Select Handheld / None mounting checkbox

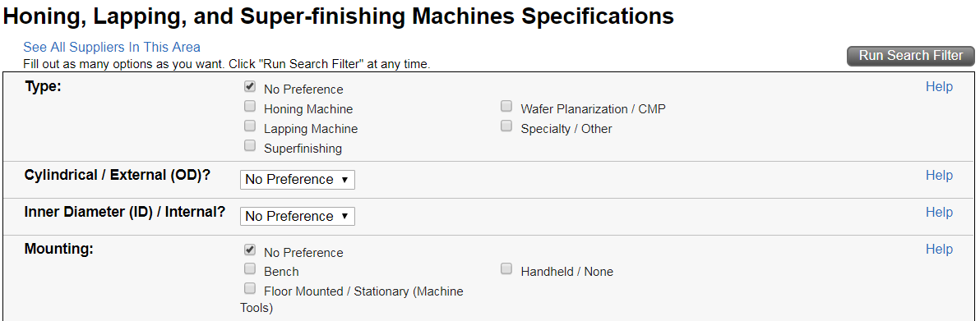tap(506, 269)
